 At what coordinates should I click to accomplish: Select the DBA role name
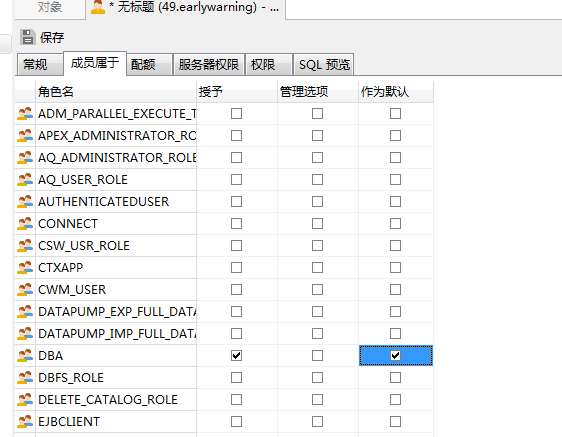click(x=51, y=356)
